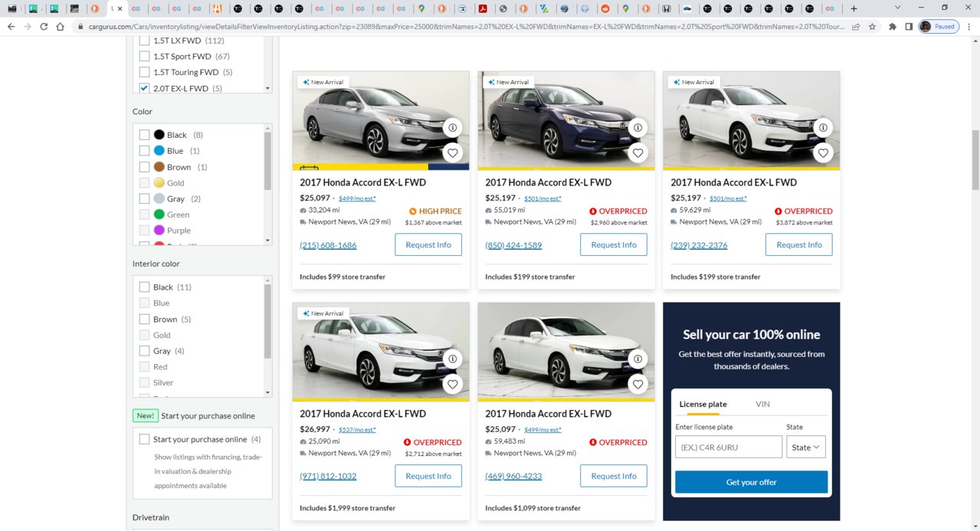Favorite the blue Accord with heart icon
The width and height of the screenshot is (980, 531).
pyautogui.click(x=638, y=152)
